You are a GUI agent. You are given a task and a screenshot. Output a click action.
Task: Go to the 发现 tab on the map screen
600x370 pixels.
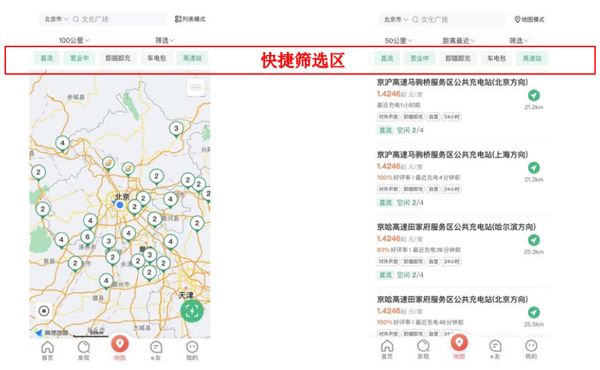(83, 350)
